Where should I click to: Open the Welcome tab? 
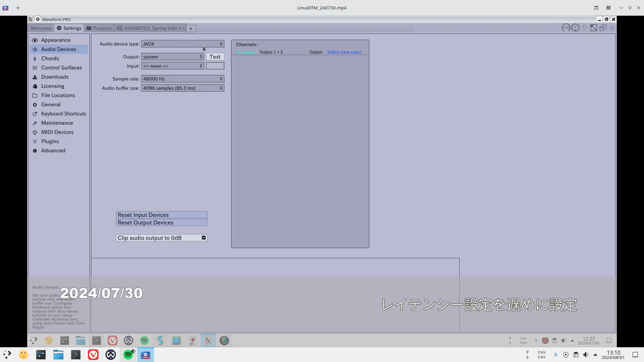click(x=41, y=28)
